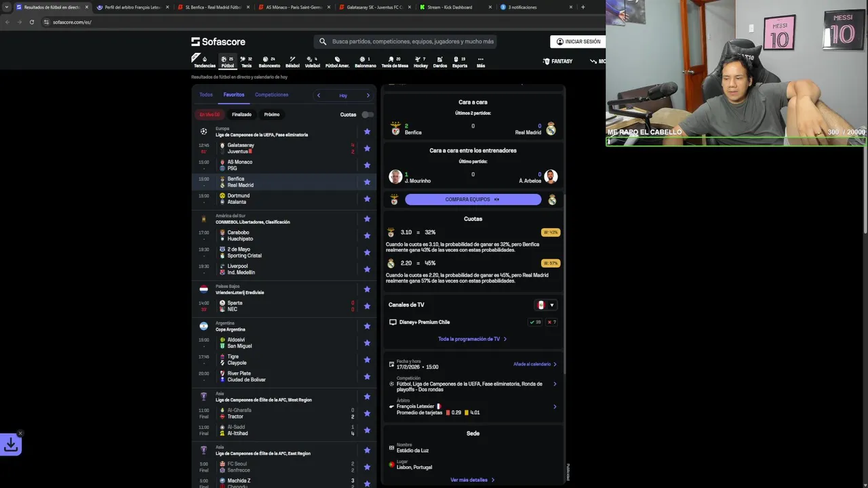Select the Tenis de Mesa icon
The image size is (868, 488).
point(395,62)
